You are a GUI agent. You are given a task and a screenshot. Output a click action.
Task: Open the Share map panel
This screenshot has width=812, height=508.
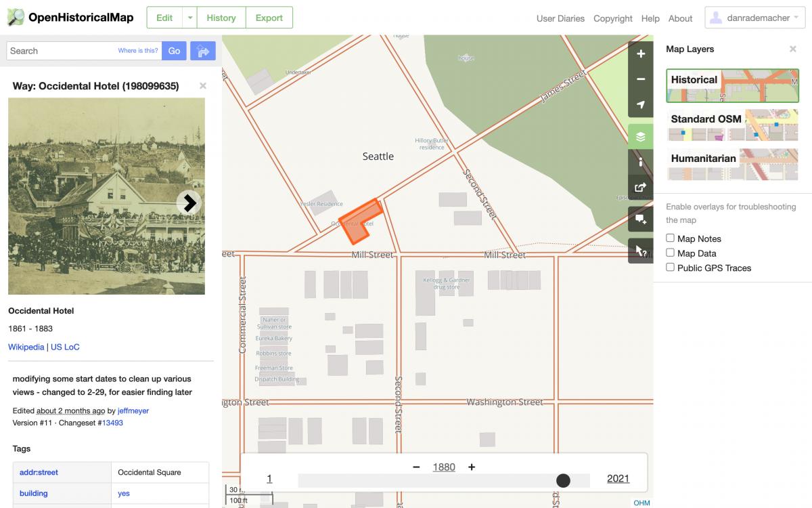click(641, 188)
